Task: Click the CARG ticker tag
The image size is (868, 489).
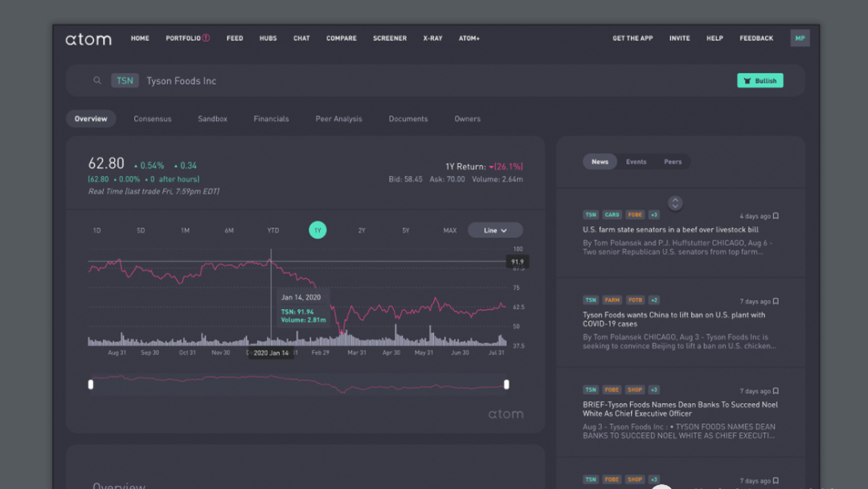Action: 612,214
